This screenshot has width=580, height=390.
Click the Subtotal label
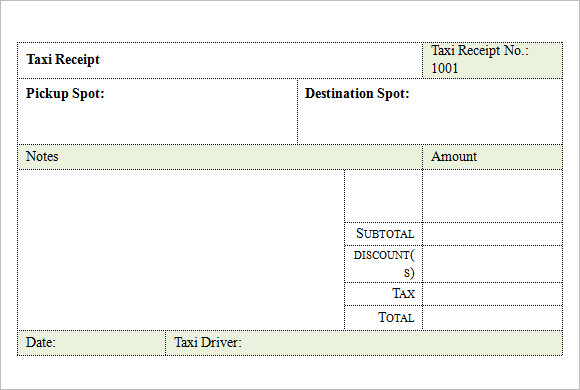(x=385, y=233)
